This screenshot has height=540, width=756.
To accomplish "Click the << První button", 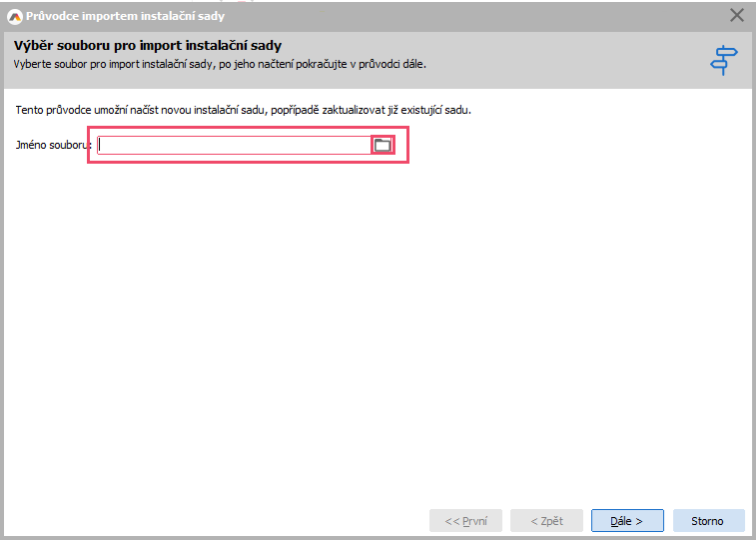I will 466,521.
